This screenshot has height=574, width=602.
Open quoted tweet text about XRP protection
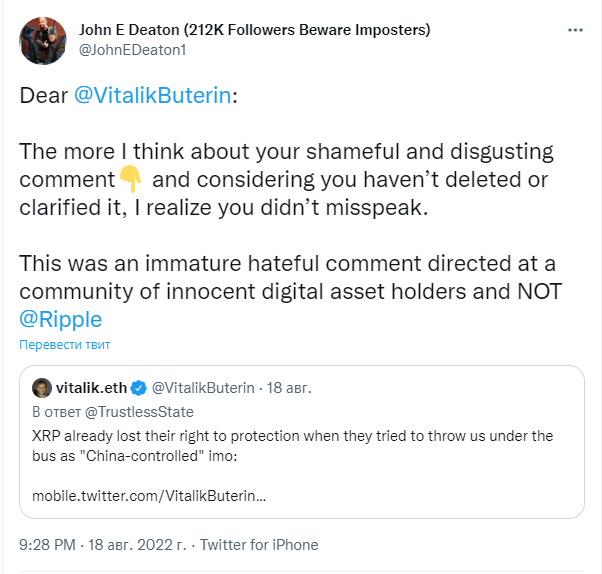point(293,446)
